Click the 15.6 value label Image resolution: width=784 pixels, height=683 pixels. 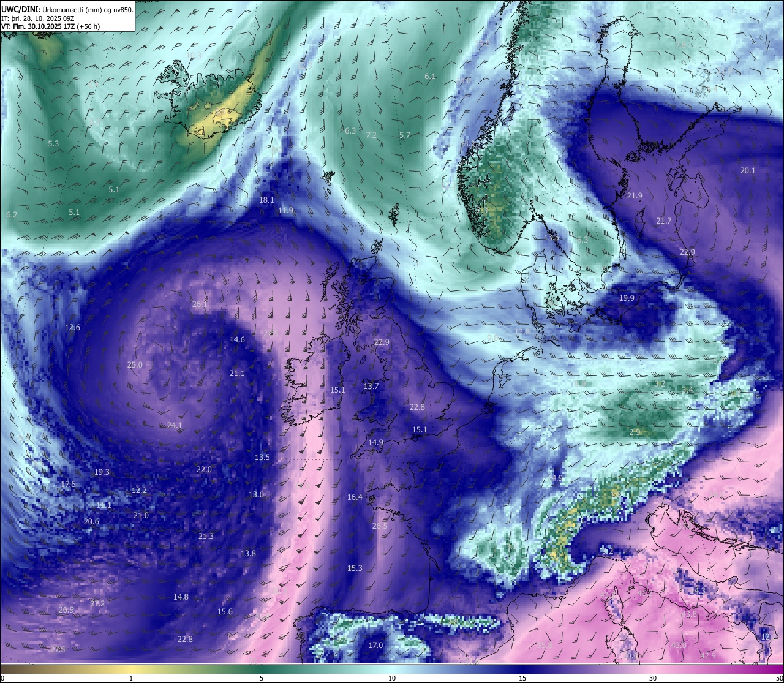pos(225,611)
